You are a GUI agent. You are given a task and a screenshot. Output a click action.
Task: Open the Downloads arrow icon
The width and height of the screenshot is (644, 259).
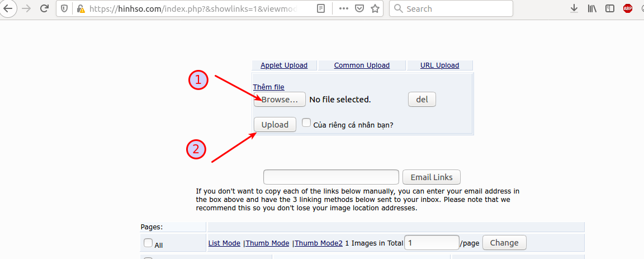[x=574, y=8]
